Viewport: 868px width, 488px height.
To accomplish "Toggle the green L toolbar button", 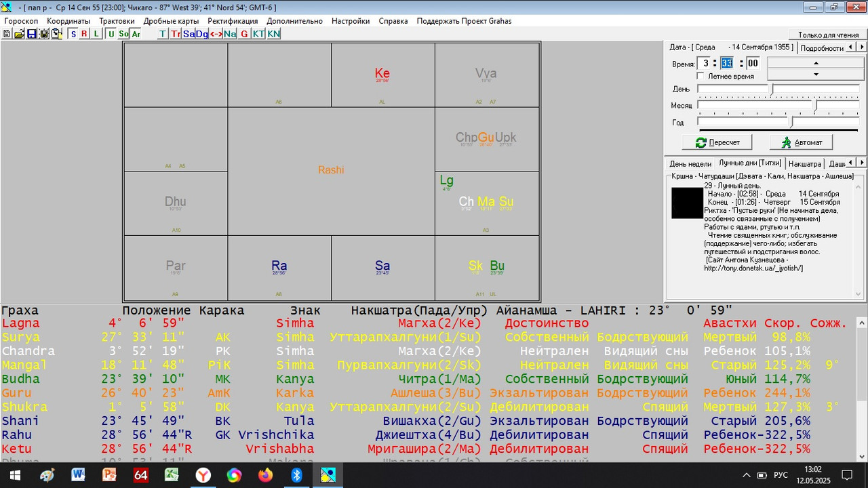I will [97, 34].
